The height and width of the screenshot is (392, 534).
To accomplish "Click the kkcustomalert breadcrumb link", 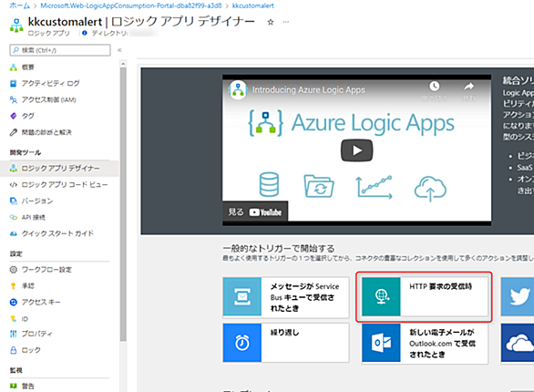I will point(253,5).
